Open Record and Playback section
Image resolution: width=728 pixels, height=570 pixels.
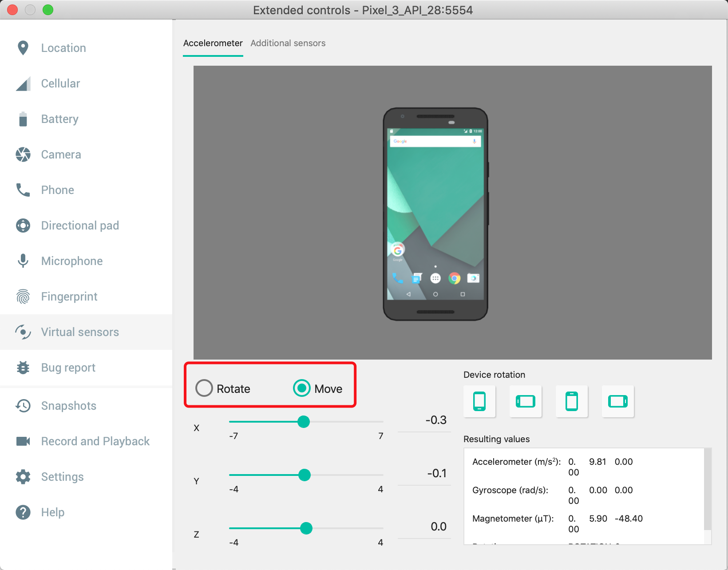tap(95, 441)
